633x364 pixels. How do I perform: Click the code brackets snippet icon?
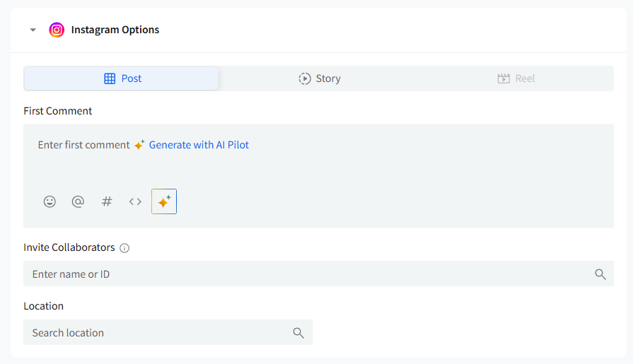(135, 201)
